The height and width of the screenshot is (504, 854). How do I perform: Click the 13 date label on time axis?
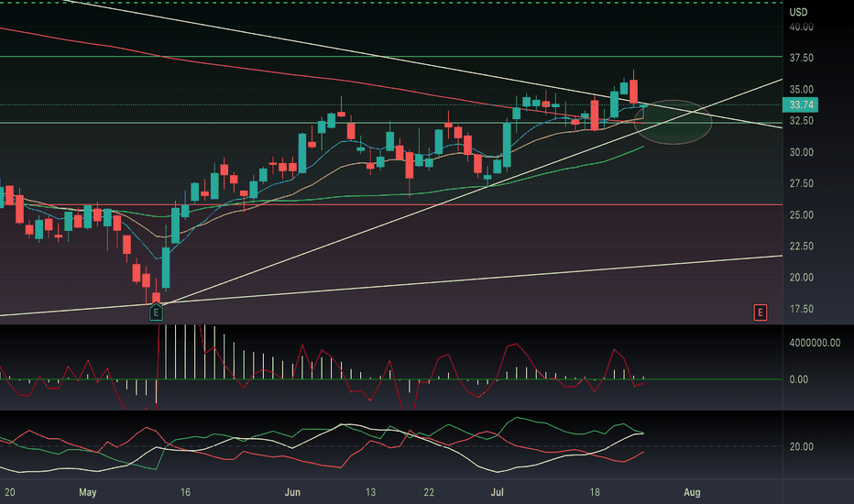[370, 492]
